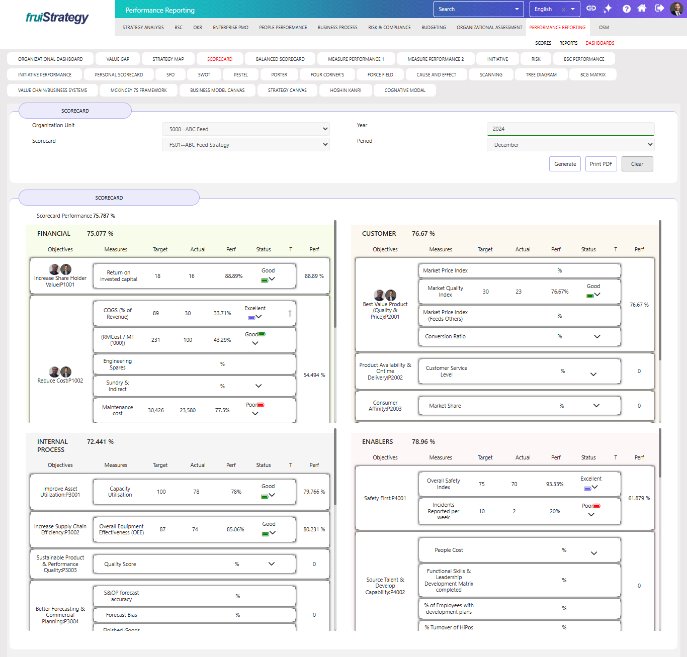This screenshot has width=687, height=657.
Task: Click the Print PDF button
Action: click(x=602, y=163)
